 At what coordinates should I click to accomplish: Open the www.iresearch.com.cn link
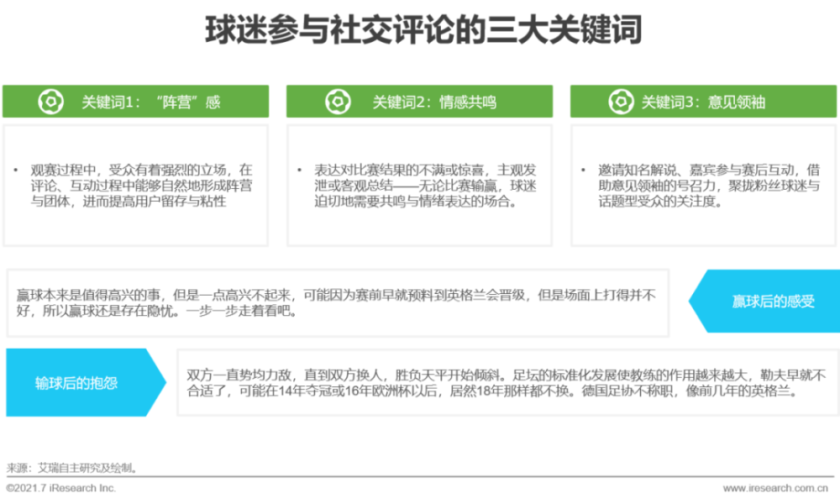tap(775, 488)
